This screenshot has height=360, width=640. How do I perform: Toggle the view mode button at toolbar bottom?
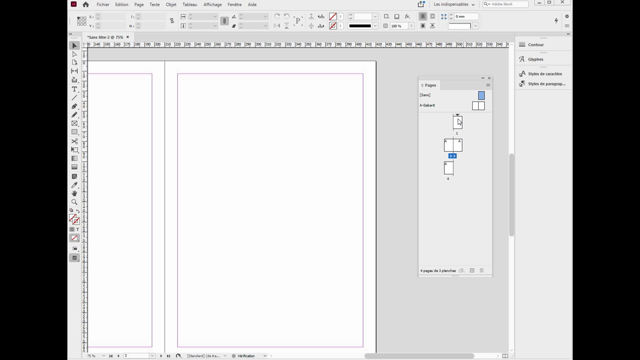(x=74, y=258)
